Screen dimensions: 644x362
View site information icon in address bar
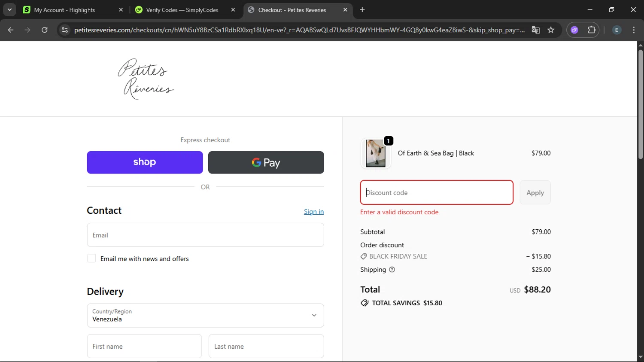click(65, 30)
